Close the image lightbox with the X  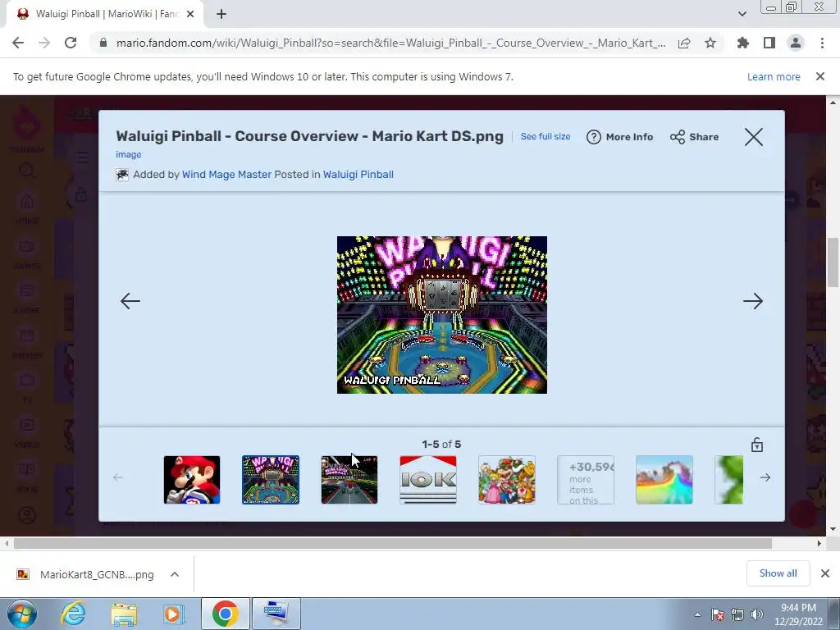click(753, 137)
